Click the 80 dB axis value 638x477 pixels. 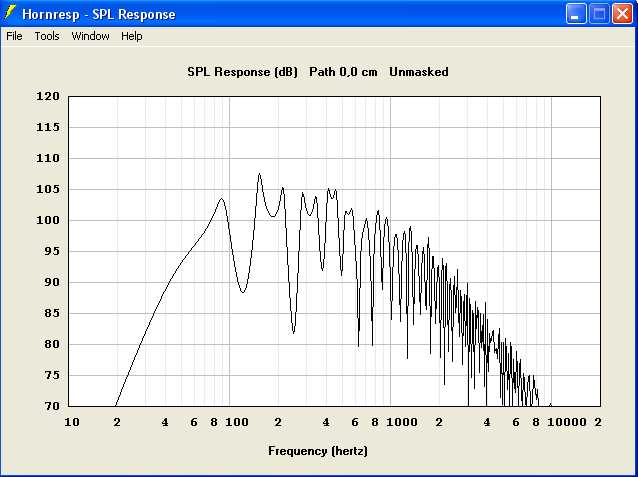(52, 344)
